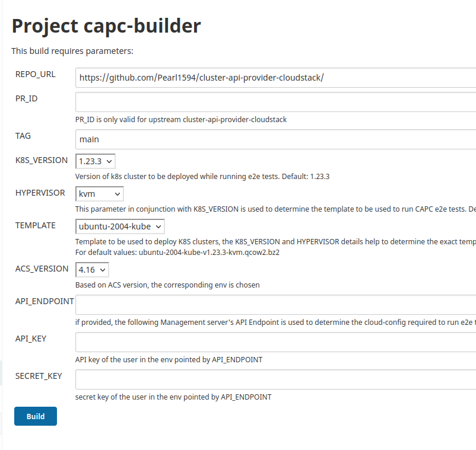This screenshot has width=476, height=450.
Task: Focus the PR_ID text field
Action: click(275, 102)
